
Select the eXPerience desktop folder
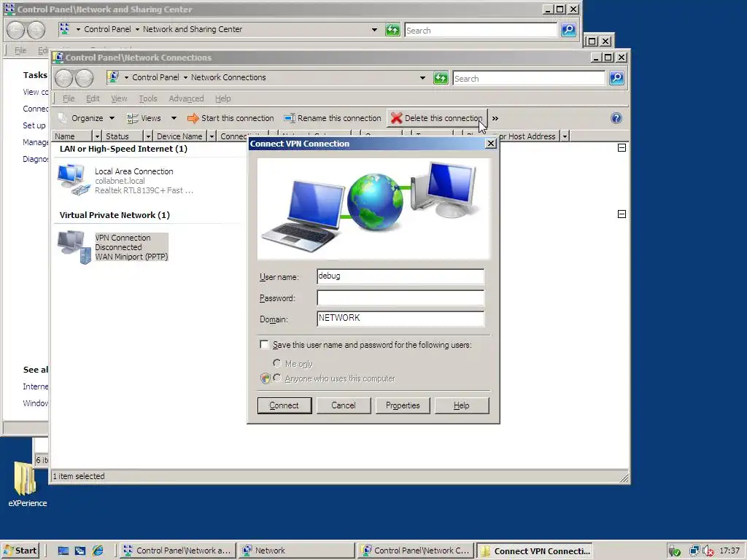[27, 484]
